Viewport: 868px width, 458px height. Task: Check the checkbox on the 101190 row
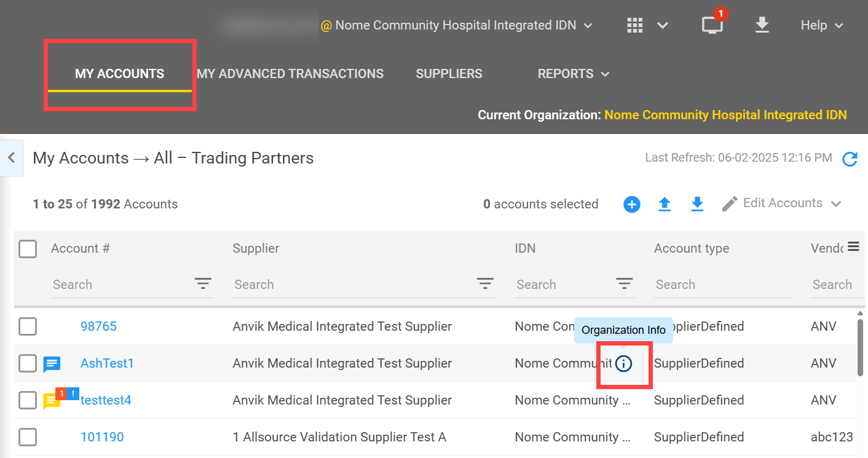tap(28, 437)
